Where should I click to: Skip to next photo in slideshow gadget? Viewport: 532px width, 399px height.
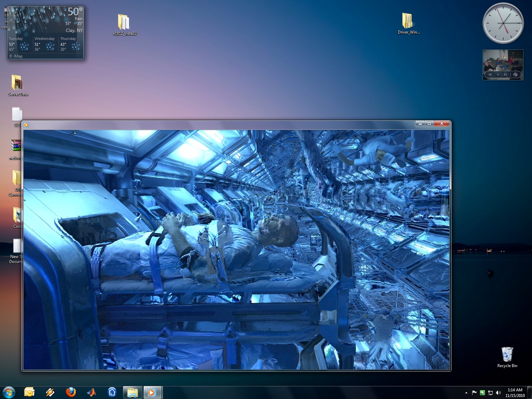coord(505,74)
